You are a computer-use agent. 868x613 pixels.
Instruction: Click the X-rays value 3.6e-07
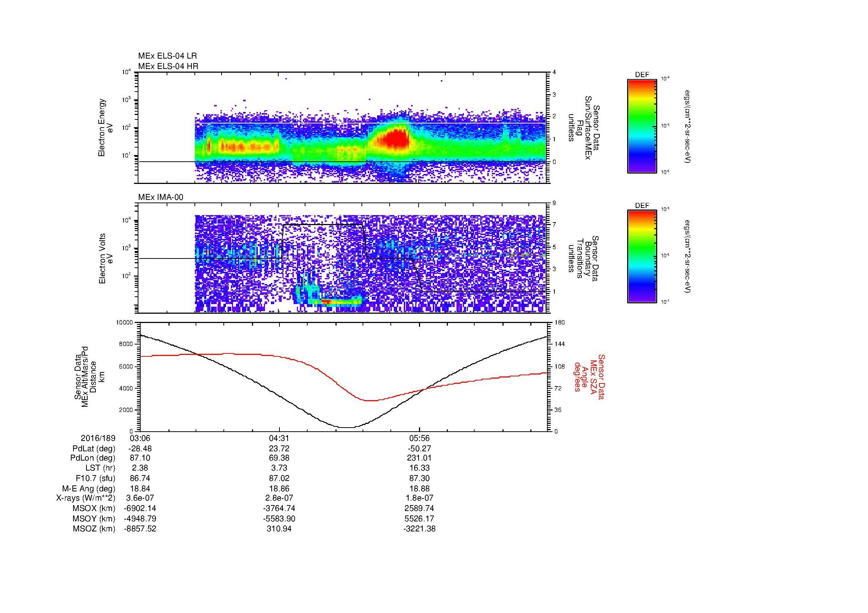140,498
